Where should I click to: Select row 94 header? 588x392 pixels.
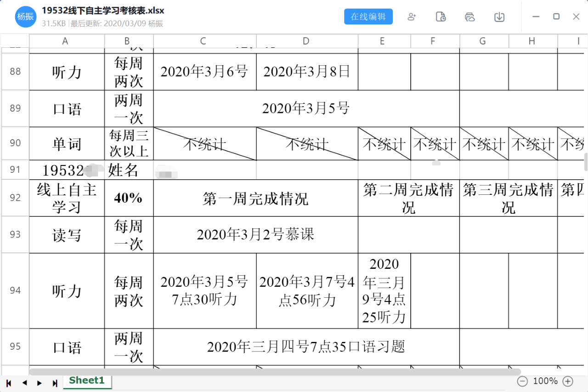(15, 290)
